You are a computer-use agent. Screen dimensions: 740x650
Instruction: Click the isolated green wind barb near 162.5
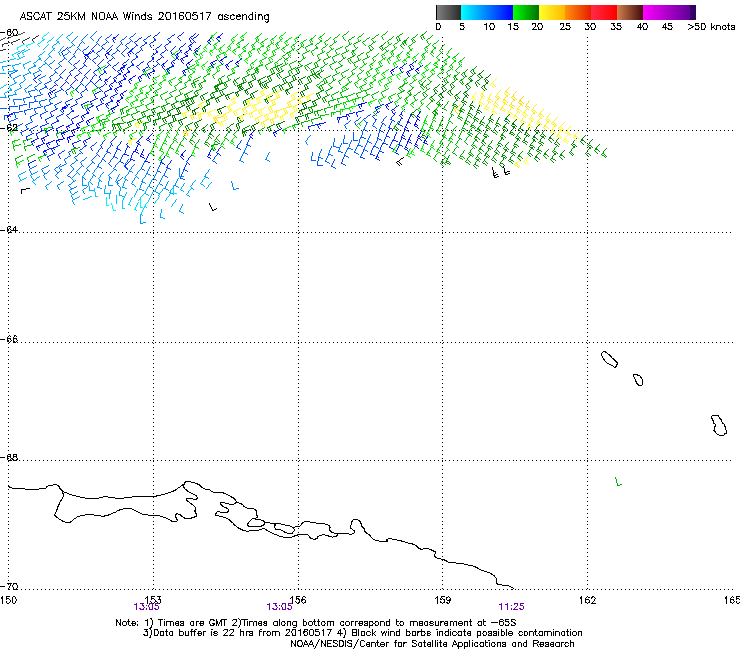618,481
